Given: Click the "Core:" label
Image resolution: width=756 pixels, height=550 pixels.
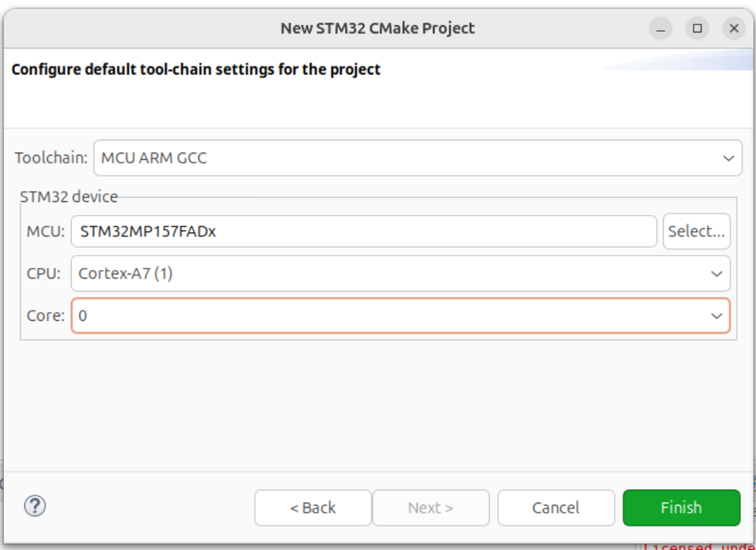Looking at the screenshot, I should click(45, 315).
